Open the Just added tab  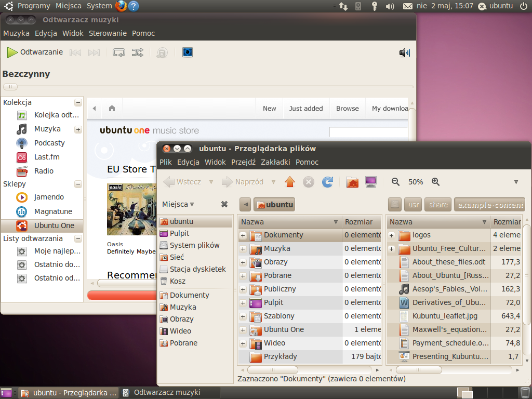click(306, 109)
